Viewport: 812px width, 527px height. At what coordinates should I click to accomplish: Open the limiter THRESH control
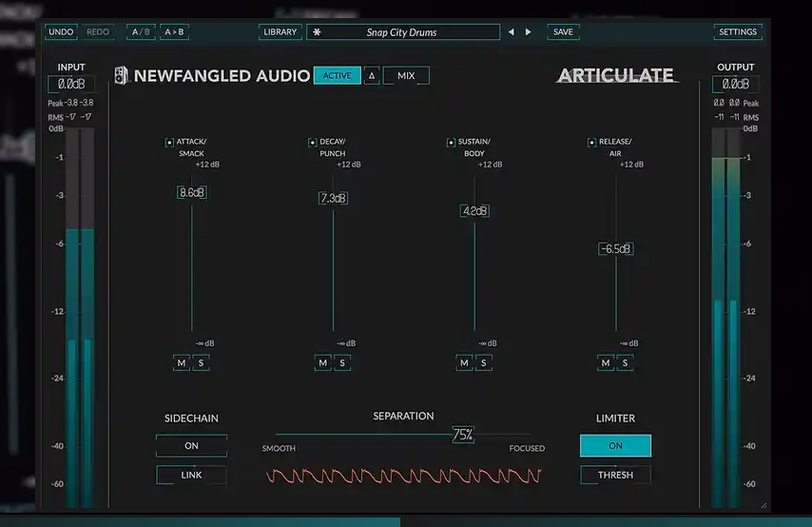click(x=616, y=476)
